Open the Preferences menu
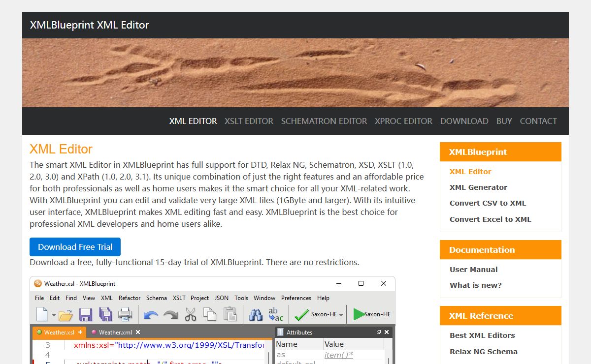This screenshot has height=364, width=591. tap(296, 298)
